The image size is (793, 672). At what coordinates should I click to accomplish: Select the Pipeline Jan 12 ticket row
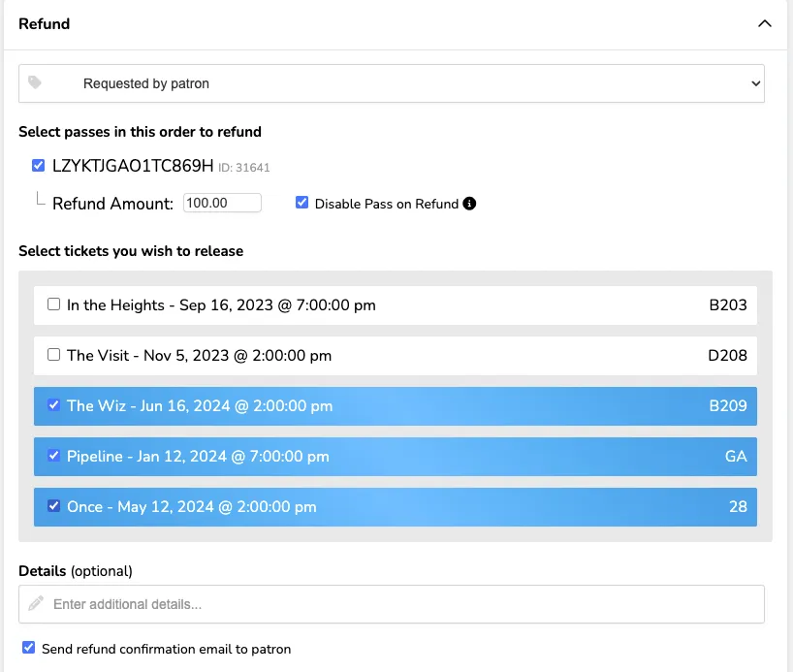[x=396, y=457]
